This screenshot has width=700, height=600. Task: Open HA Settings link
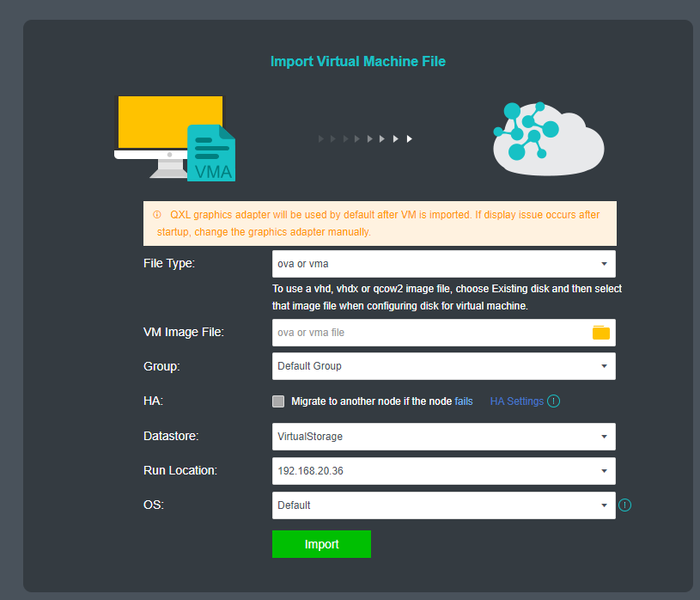(x=515, y=401)
